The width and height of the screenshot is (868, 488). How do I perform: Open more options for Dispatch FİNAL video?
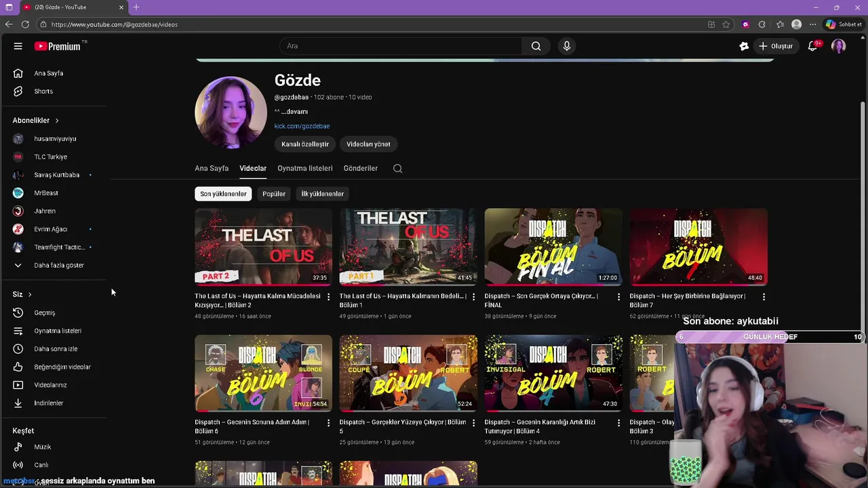pos(618,297)
